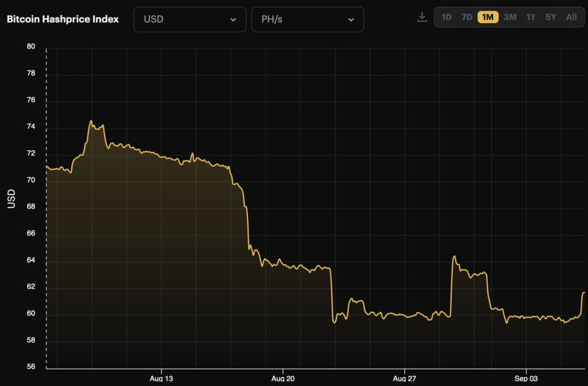View All time hashprice history
Screen dimensions: 588x386
[571, 17]
